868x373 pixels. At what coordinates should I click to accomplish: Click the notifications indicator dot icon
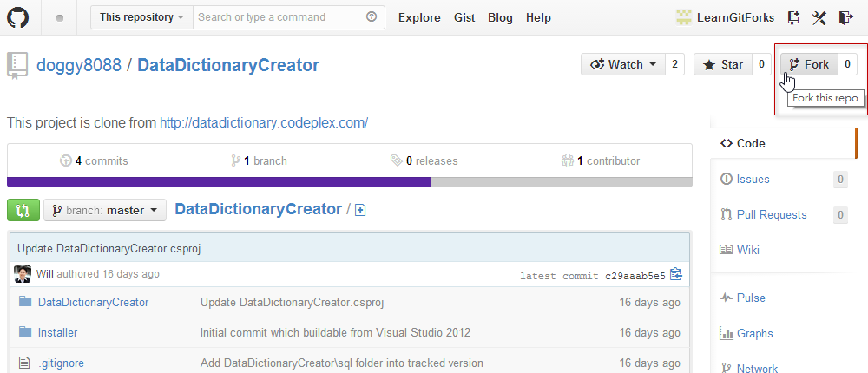(59, 18)
